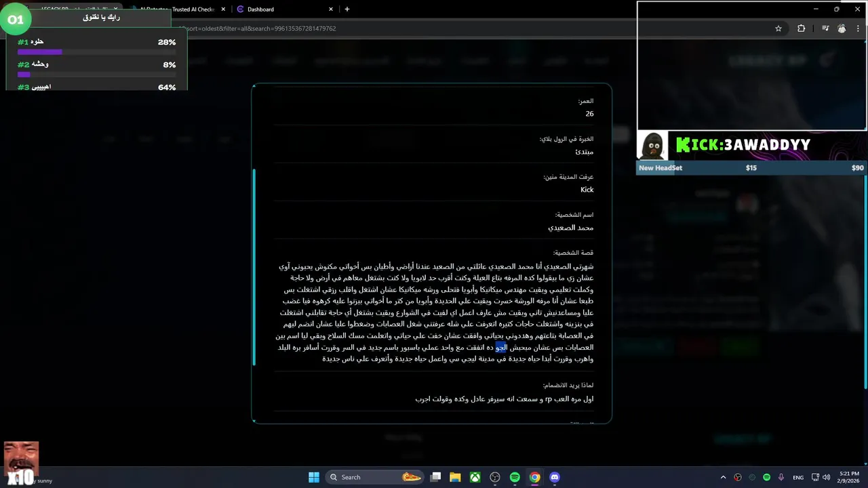Open OBS Studio from the taskbar

(x=495, y=477)
